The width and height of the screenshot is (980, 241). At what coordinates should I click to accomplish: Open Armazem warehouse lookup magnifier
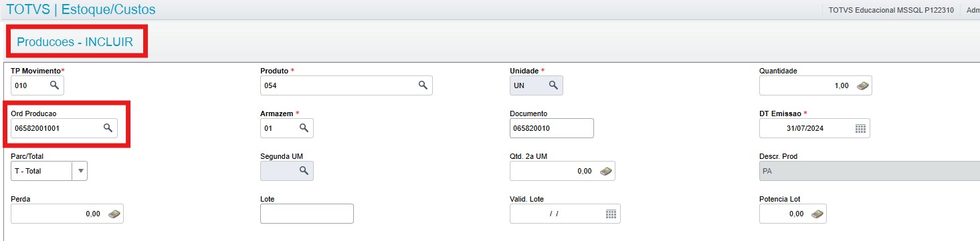coord(304,128)
